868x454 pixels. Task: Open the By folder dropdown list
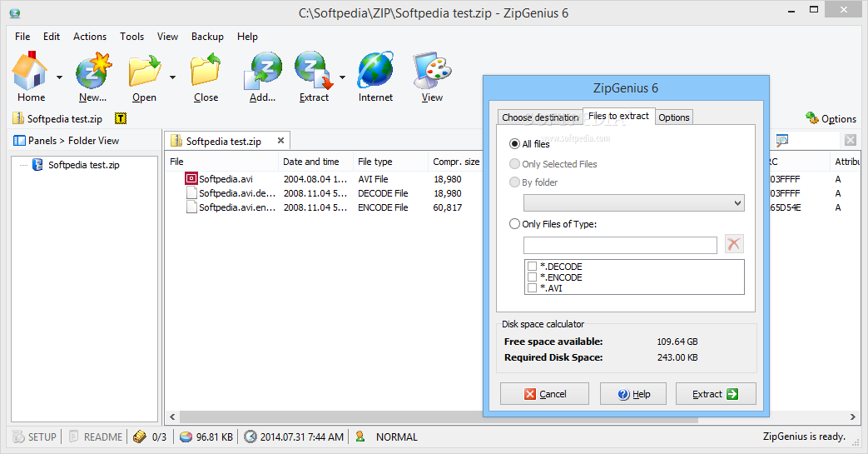pyautogui.click(x=634, y=203)
